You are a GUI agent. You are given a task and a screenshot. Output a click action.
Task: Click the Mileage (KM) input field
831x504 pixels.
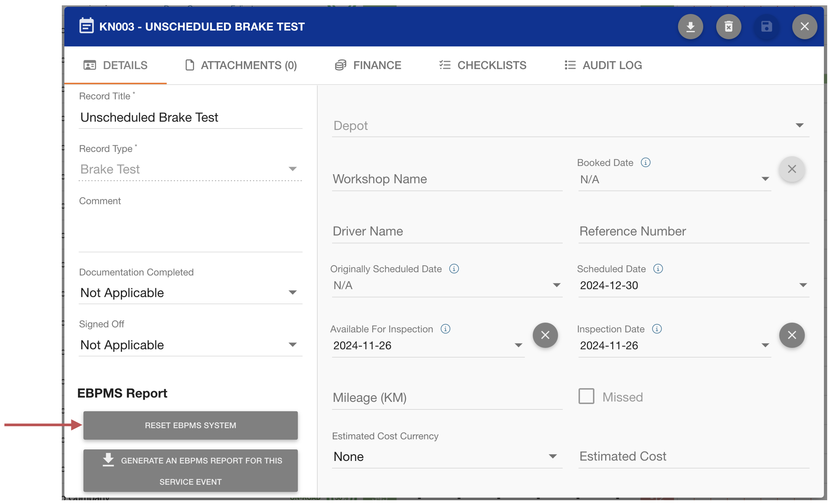446,398
